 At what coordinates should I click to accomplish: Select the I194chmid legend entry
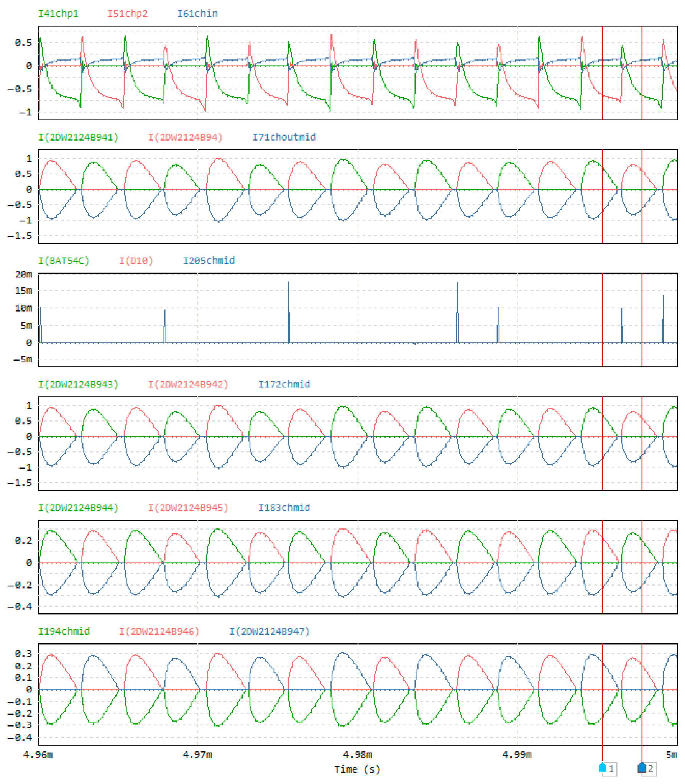pyautogui.click(x=64, y=631)
